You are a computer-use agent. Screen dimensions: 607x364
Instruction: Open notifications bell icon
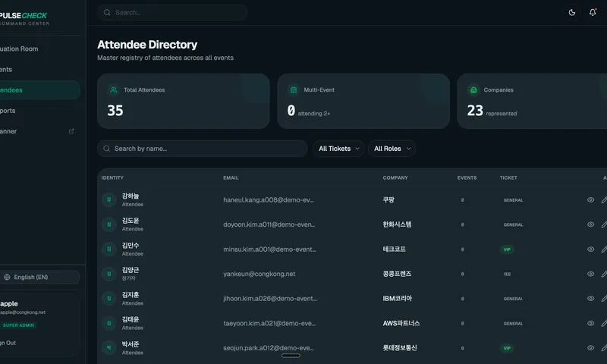[x=593, y=12]
